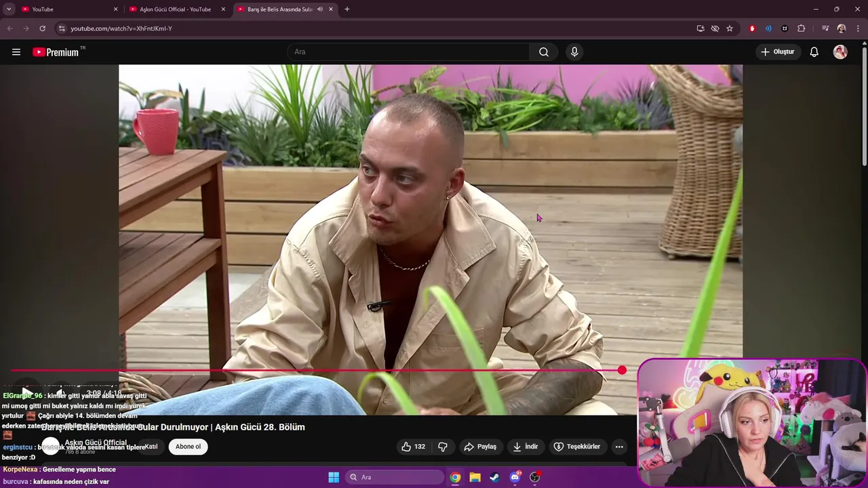This screenshot has width=868, height=488.
Task: Open a new browser tab
Action: [x=347, y=9]
